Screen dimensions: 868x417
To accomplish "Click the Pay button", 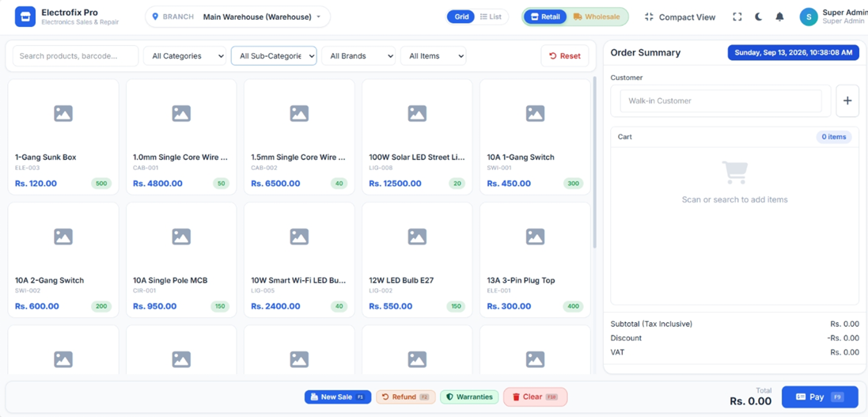I will click(820, 397).
